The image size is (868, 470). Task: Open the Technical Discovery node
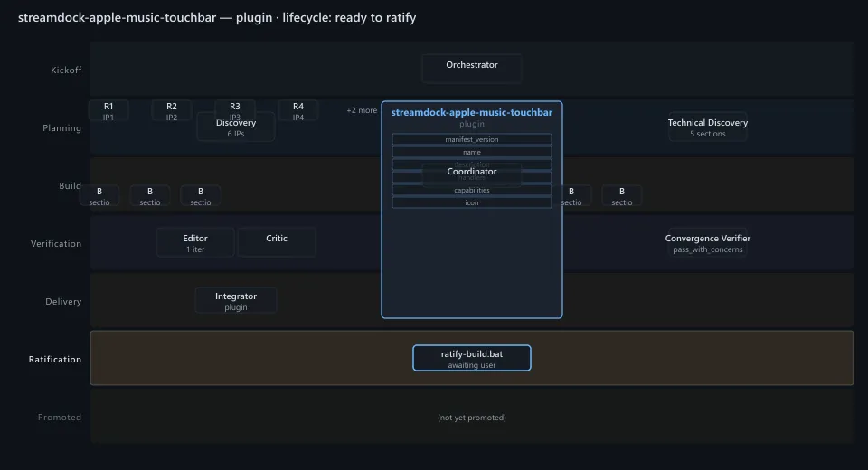(x=707, y=127)
